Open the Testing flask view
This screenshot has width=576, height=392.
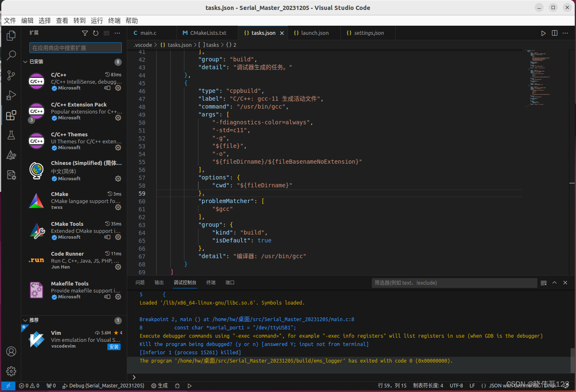point(11,135)
